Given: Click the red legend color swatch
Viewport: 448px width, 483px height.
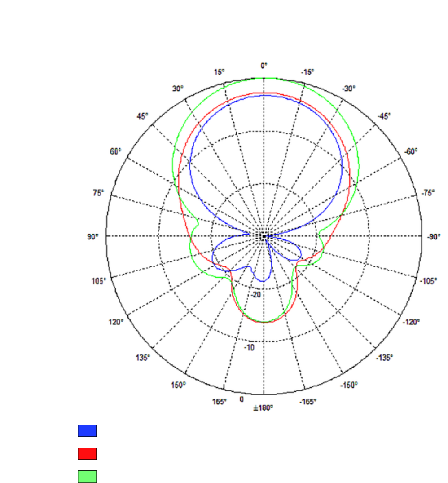Looking at the screenshot, I should pos(88,454).
